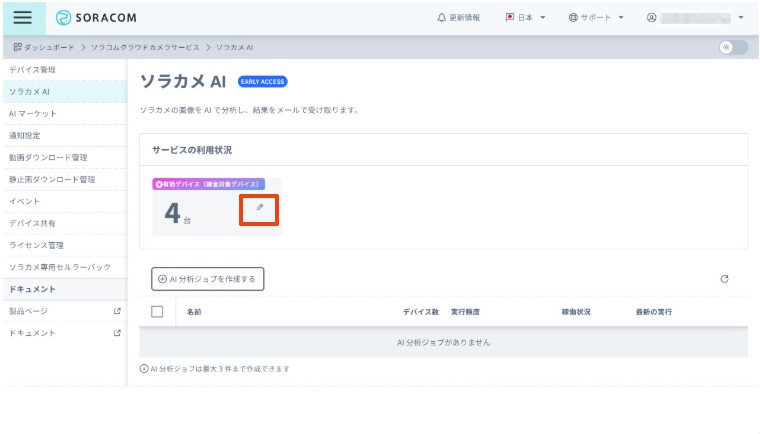The height and width of the screenshot is (434, 760).
Task: Open 静止画ダウンロード管理 in sidebar
Action: [65, 179]
